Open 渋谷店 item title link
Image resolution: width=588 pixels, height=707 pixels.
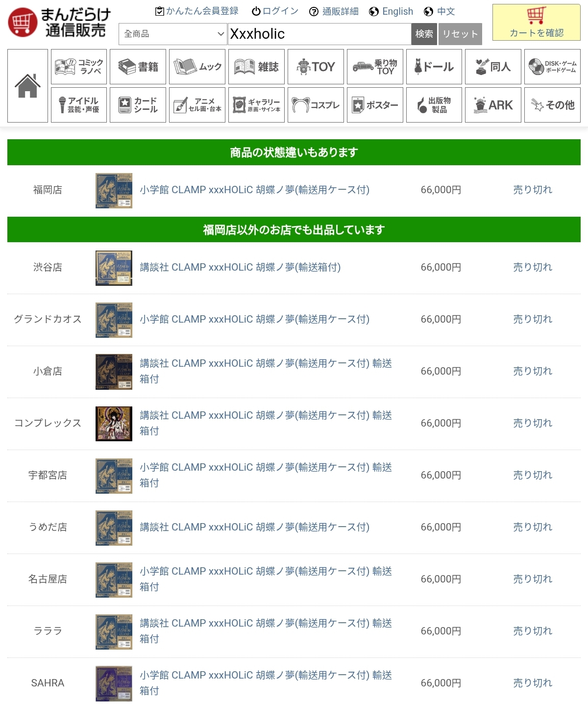(240, 267)
